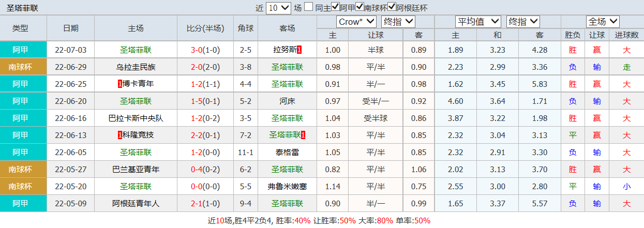Click the 小 goals result in 22-05-20 row
This screenshot has height=228, width=644.
(626, 187)
